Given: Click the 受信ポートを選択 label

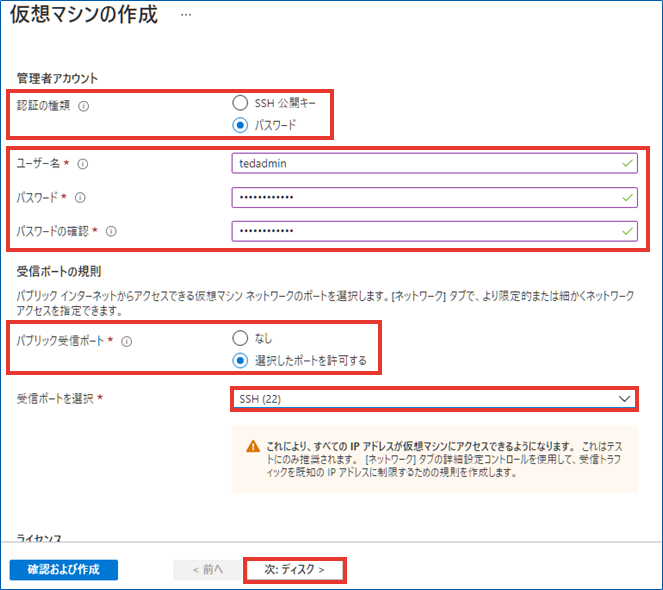Looking at the screenshot, I should [55, 398].
